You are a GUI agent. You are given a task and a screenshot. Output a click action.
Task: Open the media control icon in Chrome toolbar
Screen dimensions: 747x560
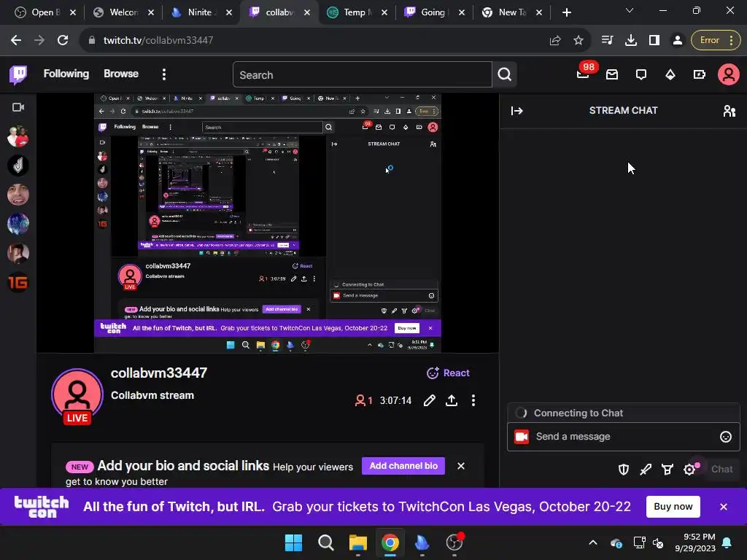point(608,41)
